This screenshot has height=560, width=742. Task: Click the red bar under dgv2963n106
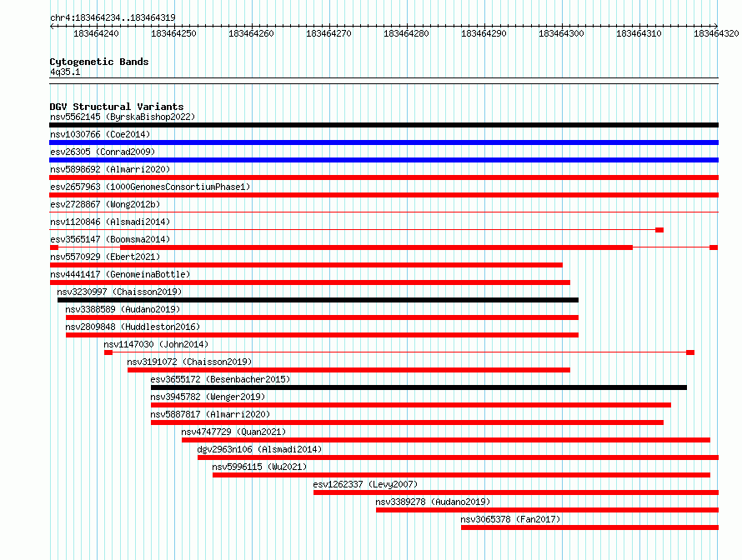(x=458, y=457)
